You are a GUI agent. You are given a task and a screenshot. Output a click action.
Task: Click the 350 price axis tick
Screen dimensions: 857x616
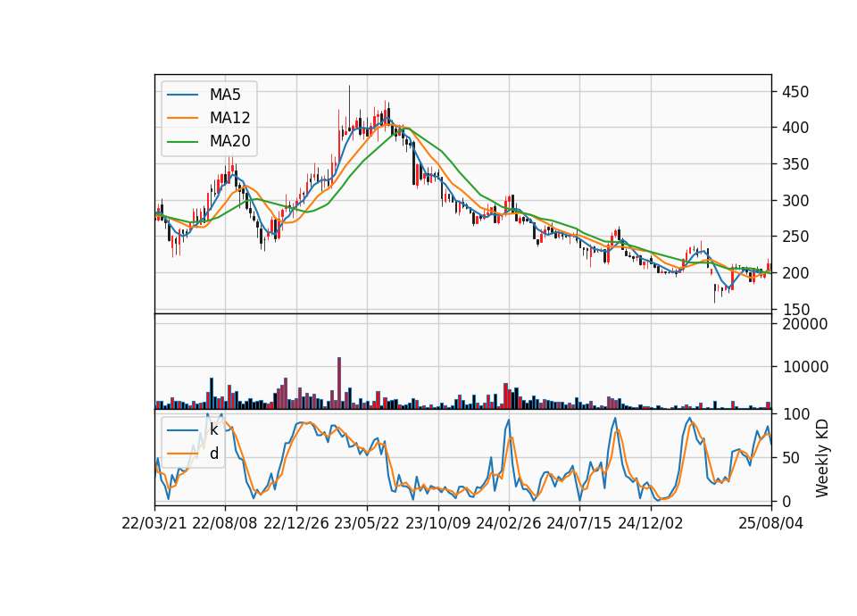pos(795,164)
